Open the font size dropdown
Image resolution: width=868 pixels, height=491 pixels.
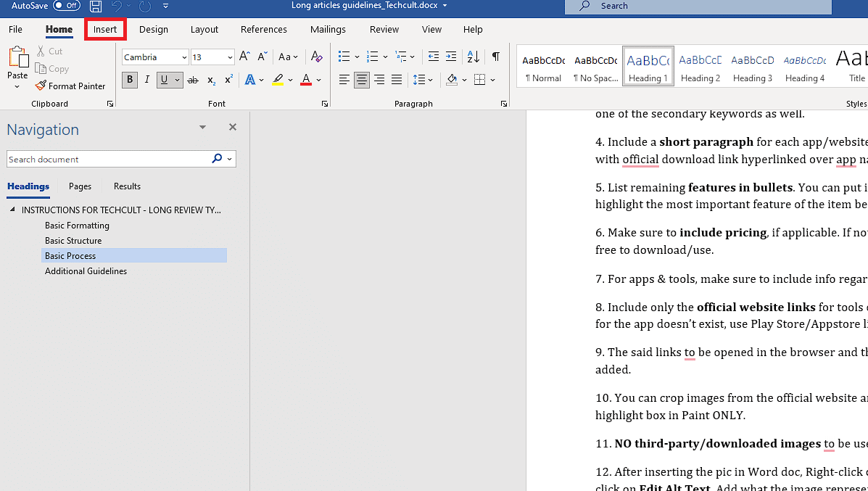point(230,57)
